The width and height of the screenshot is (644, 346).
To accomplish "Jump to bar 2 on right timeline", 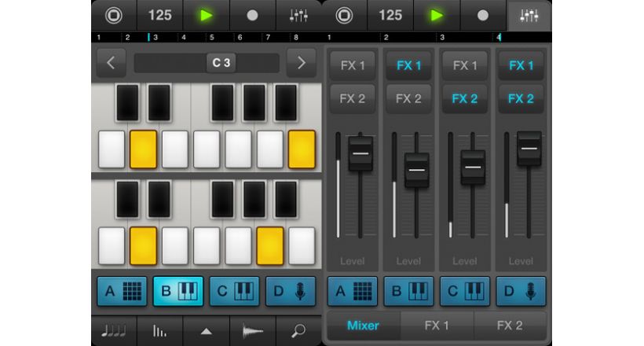I will [x=386, y=38].
